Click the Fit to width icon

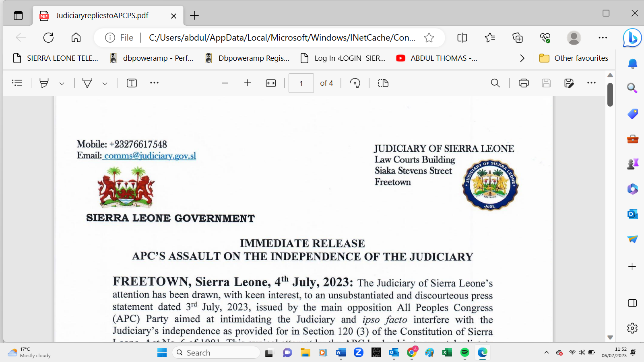point(271,83)
